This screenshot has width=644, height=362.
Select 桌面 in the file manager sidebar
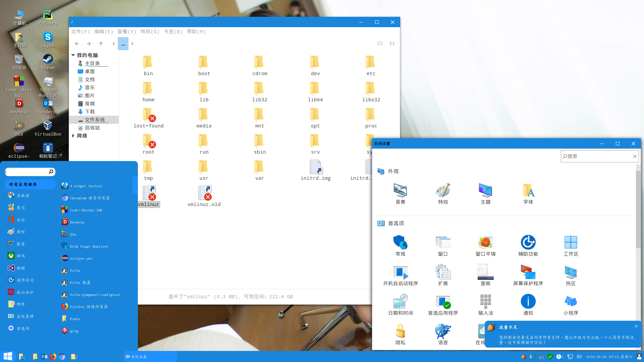[90, 71]
